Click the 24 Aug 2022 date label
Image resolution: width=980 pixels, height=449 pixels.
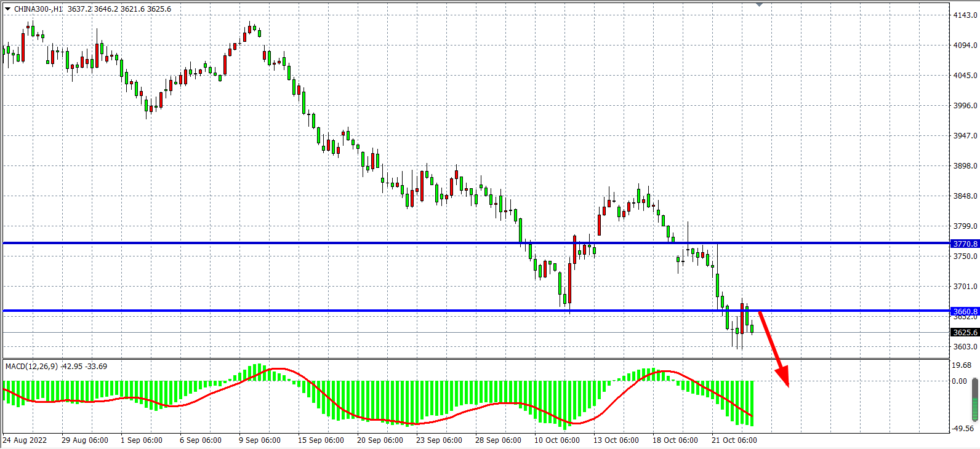click(x=25, y=440)
